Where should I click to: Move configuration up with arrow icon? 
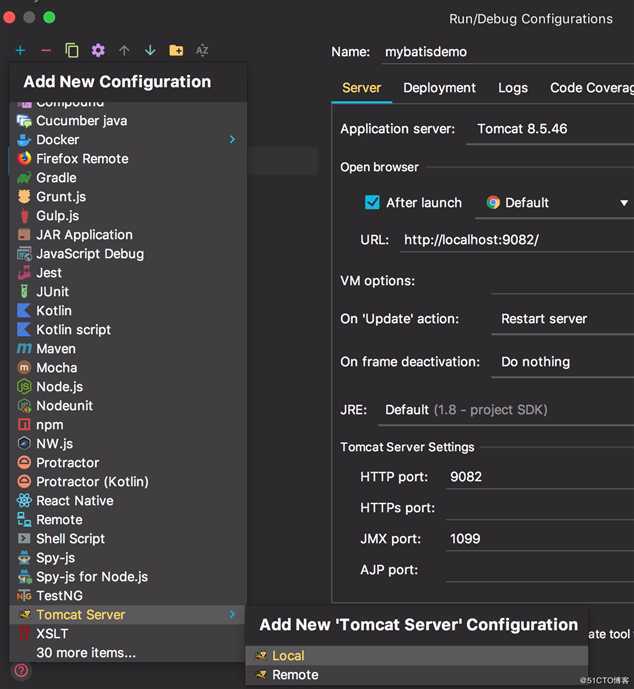(x=124, y=51)
